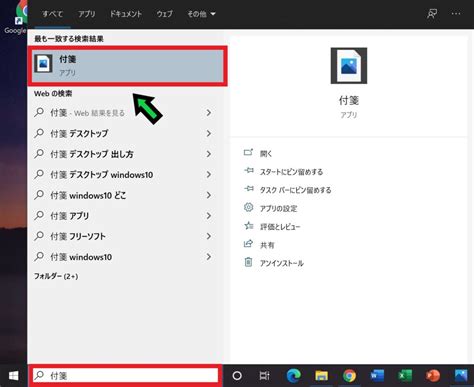The image size is (474, 387).
Task: Expand arrow for 付箋 デスクトップ windows10
Action: (209, 174)
